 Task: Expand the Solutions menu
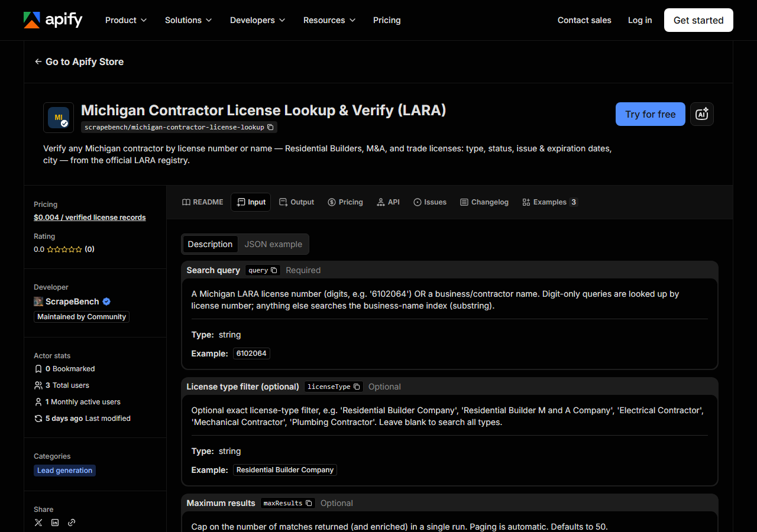click(189, 20)
